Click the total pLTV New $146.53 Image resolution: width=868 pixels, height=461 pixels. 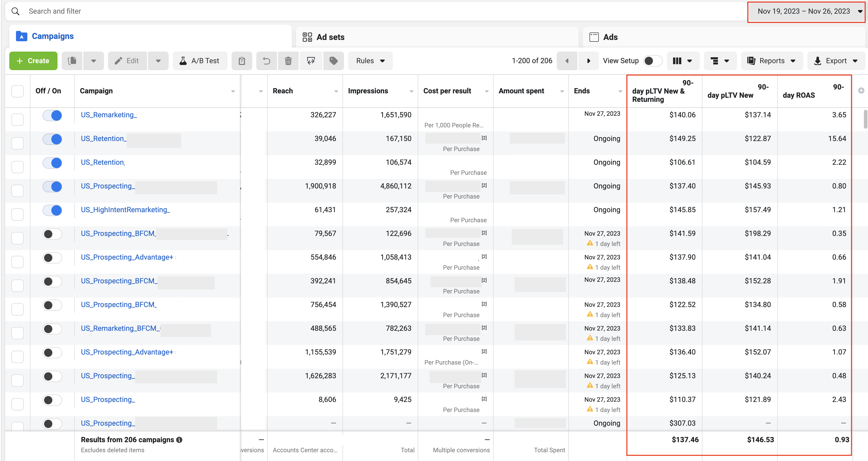pos(760,440)
